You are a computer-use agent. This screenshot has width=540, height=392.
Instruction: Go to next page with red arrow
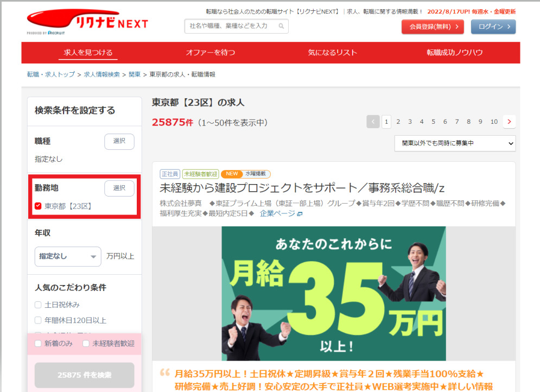[x=509, y=122]
